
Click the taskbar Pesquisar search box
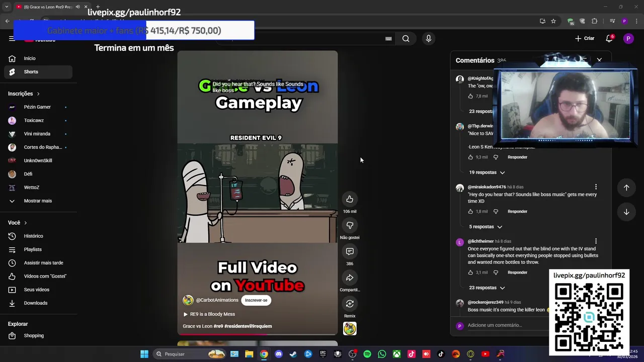pos(190,354)
